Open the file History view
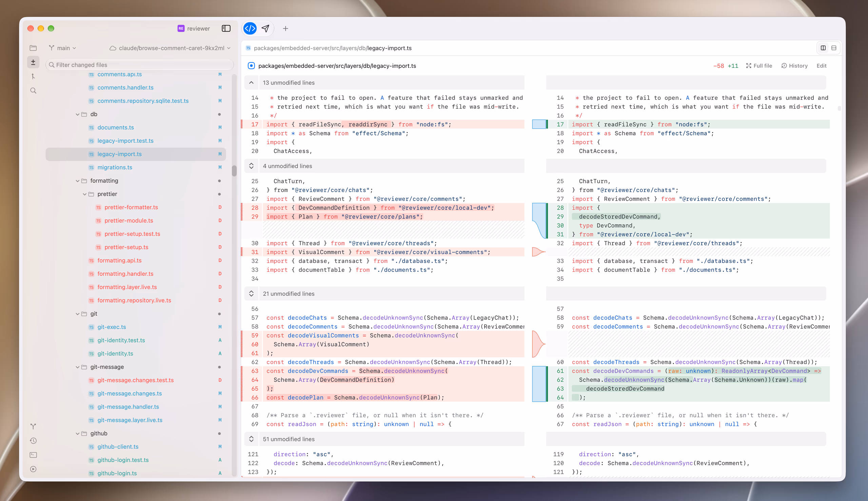 point(794,66)
